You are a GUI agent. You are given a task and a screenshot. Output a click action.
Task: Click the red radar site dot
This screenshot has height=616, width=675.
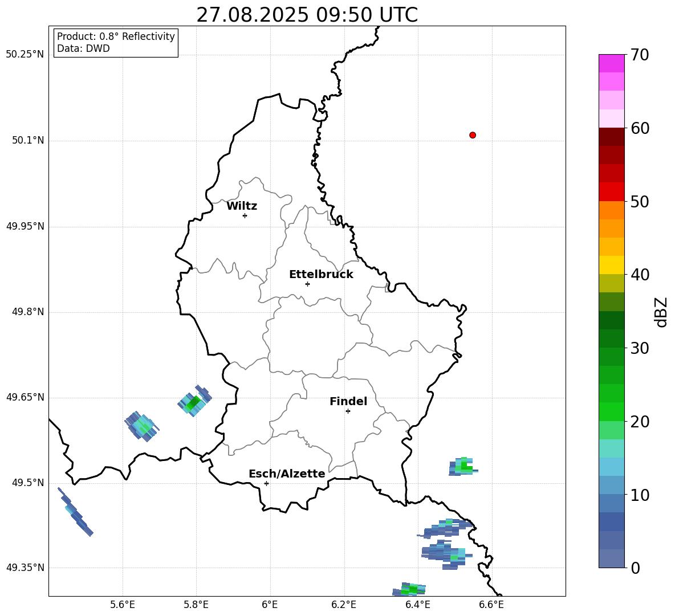click(x=473, y=135)
